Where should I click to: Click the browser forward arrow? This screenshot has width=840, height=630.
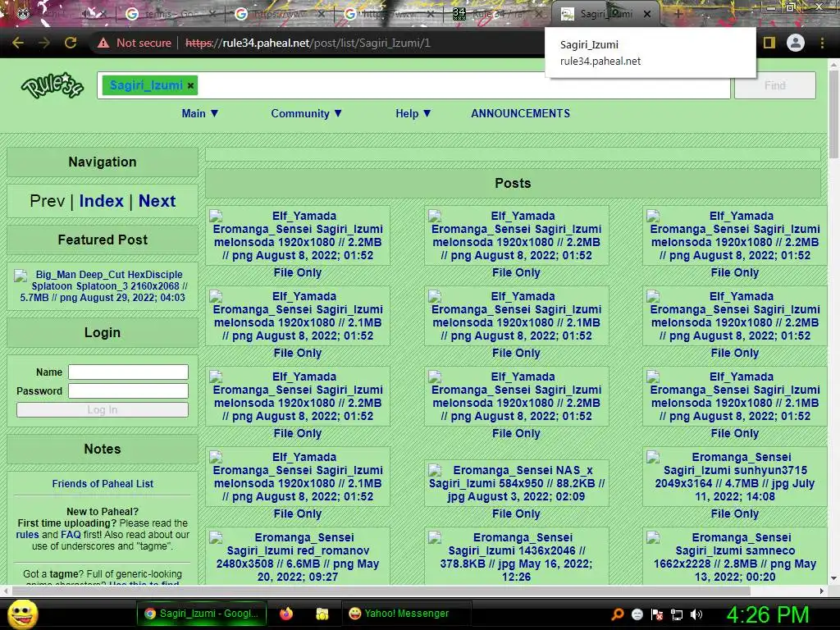(44, 43)
